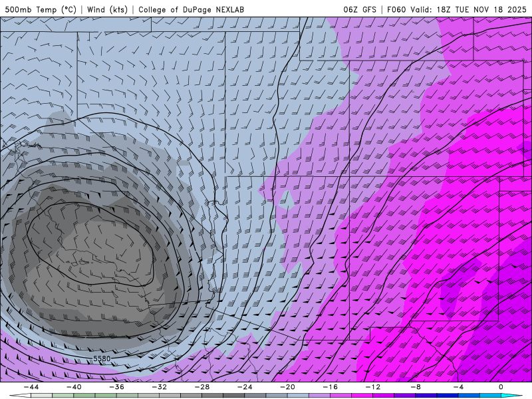Click the "5580" height contour label

pyautogui.click(x=102, y=358)
